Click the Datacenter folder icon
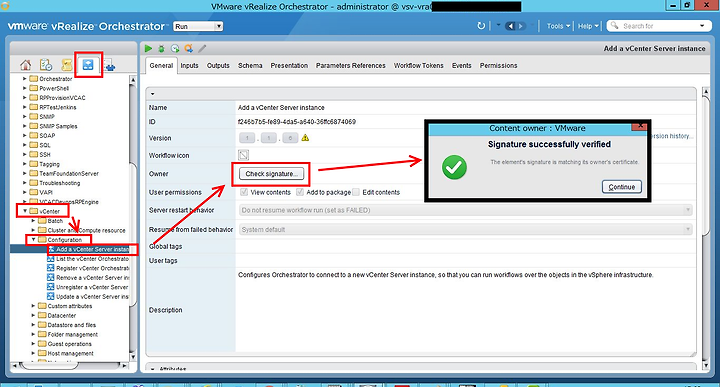 click(42, 315)
